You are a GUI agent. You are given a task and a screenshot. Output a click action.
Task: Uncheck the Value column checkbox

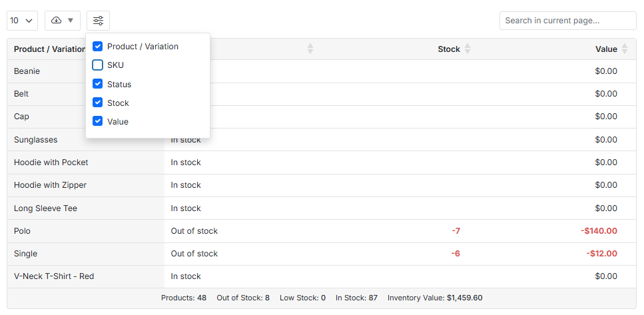(98, 122)
